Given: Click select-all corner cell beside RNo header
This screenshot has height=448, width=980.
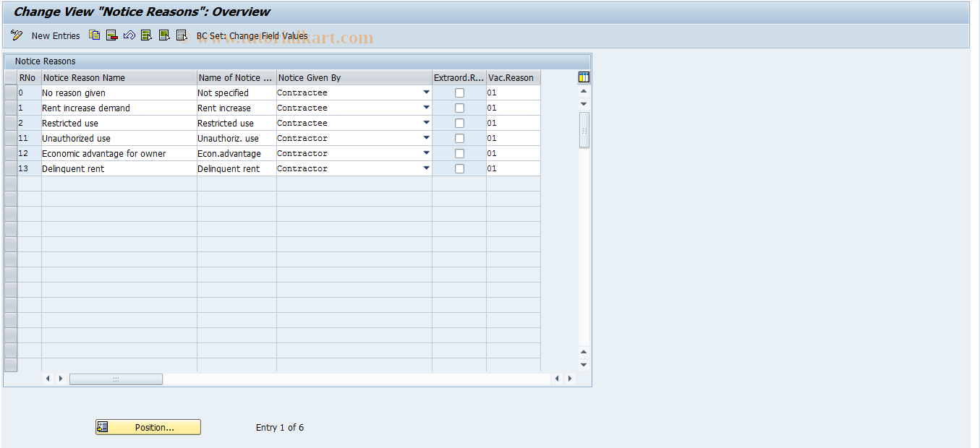Looking at the screenshot, I should (x=10, y=77).
